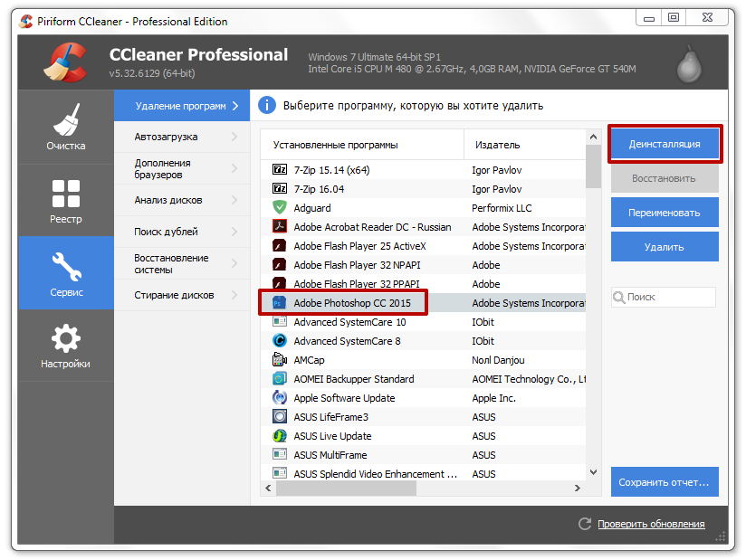The height and width of the screenshot is (560, 746).
Task: Select the Apple Software Update name
Action: pyautogui.click(x=344, y=398)
